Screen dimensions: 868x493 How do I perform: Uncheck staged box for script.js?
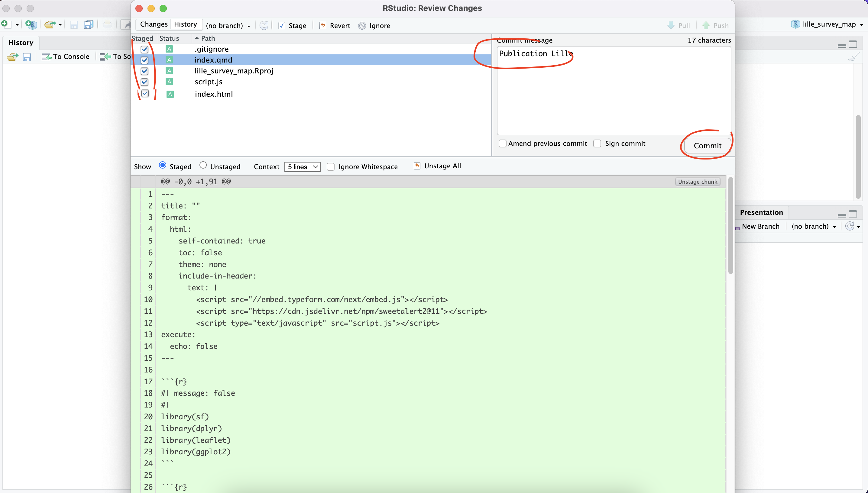tap(144, 82)
